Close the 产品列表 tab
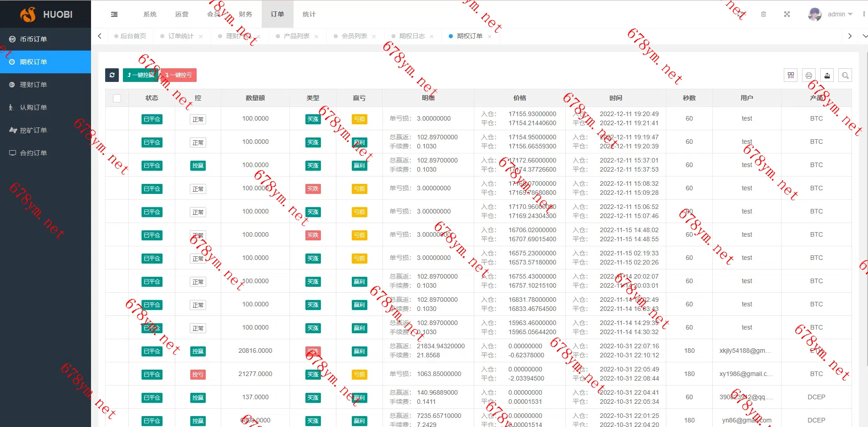The image size is (868, 427). pos(316,36)
